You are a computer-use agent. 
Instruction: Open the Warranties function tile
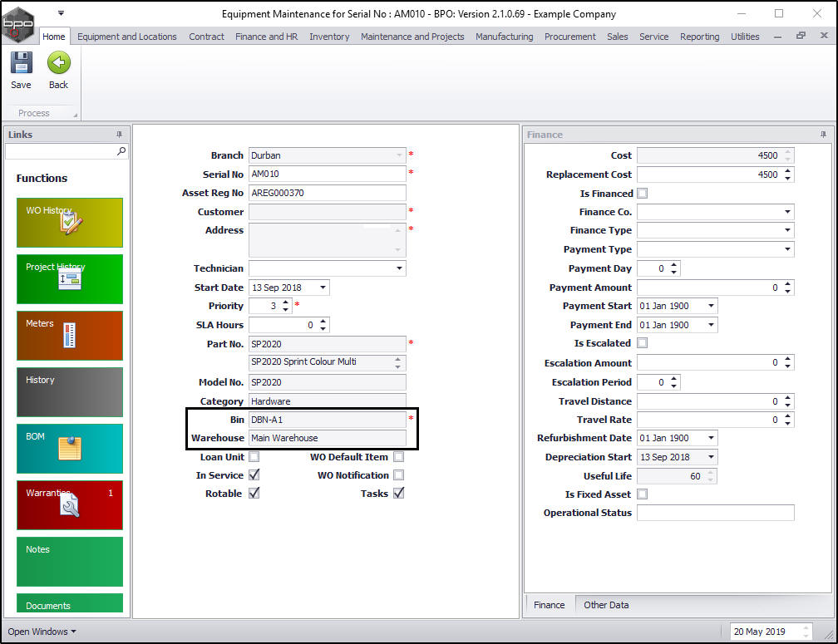coord(70,505)
